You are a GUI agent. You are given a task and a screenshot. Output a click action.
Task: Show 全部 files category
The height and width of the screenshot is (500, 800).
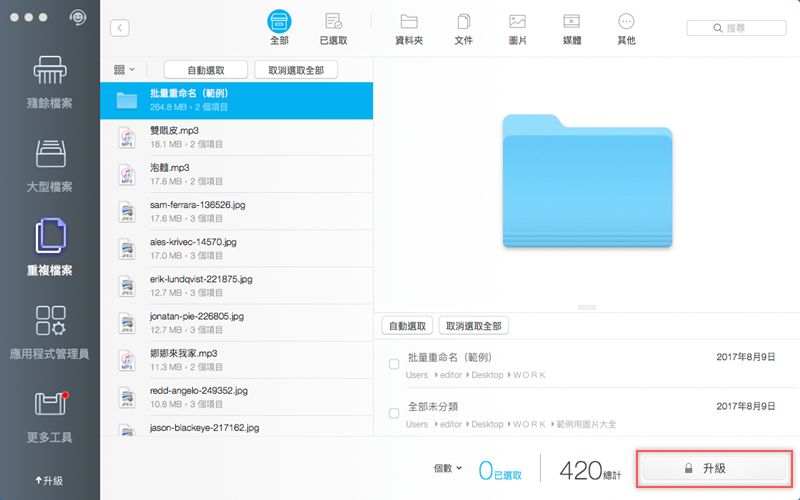279,28
